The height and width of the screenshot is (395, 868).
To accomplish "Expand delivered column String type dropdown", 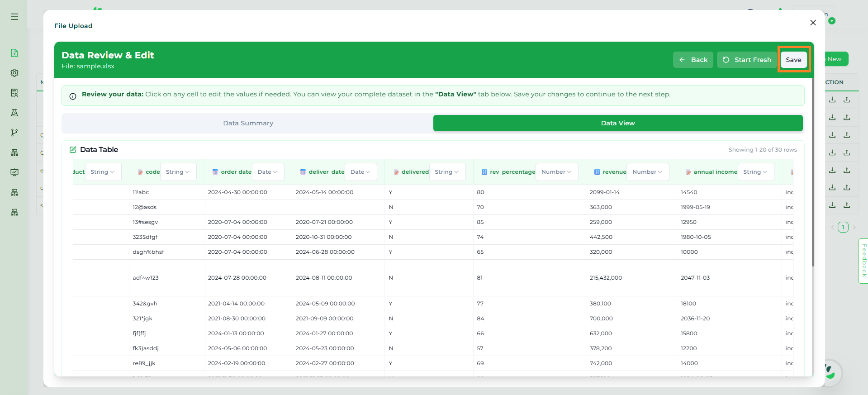I will (447, 172).
